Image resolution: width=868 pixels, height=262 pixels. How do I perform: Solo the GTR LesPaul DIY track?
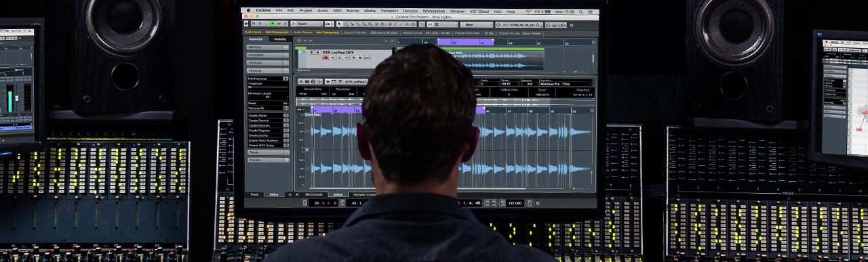317,52
